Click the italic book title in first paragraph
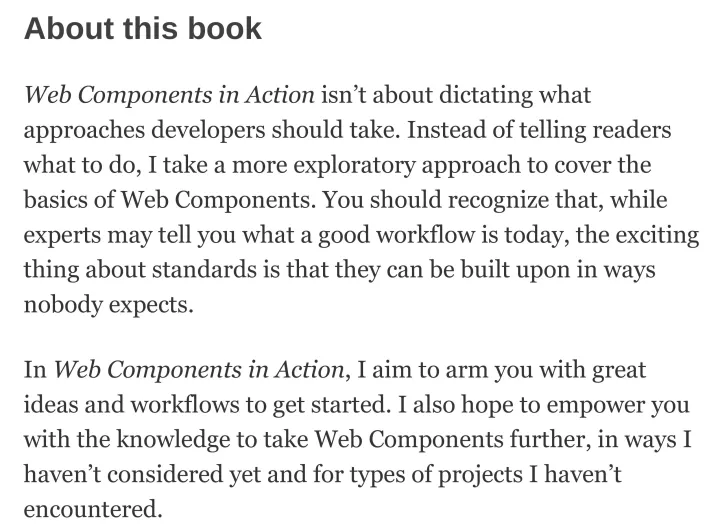This screenshot has width=720, height=529. tap(169, 95)
